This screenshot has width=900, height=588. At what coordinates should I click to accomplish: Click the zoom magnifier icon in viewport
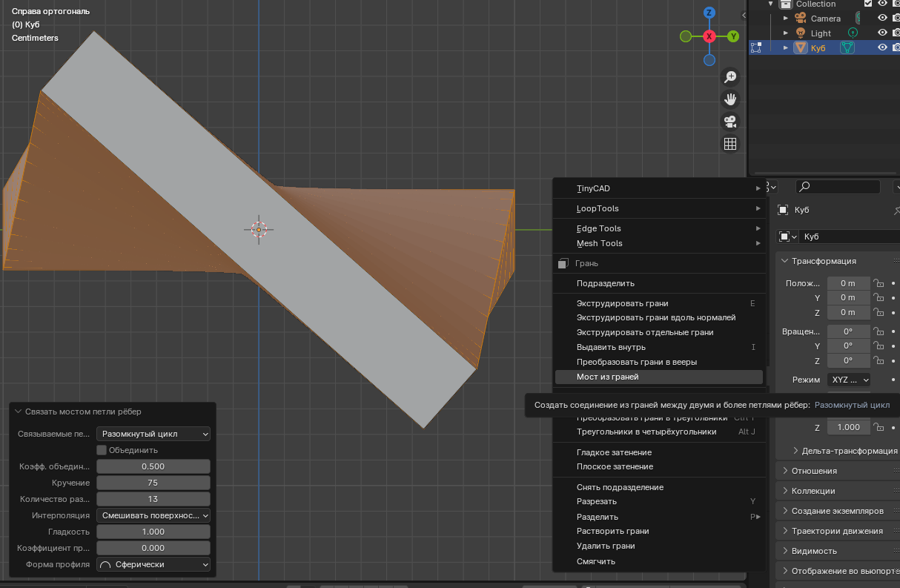tap(730, 76)
